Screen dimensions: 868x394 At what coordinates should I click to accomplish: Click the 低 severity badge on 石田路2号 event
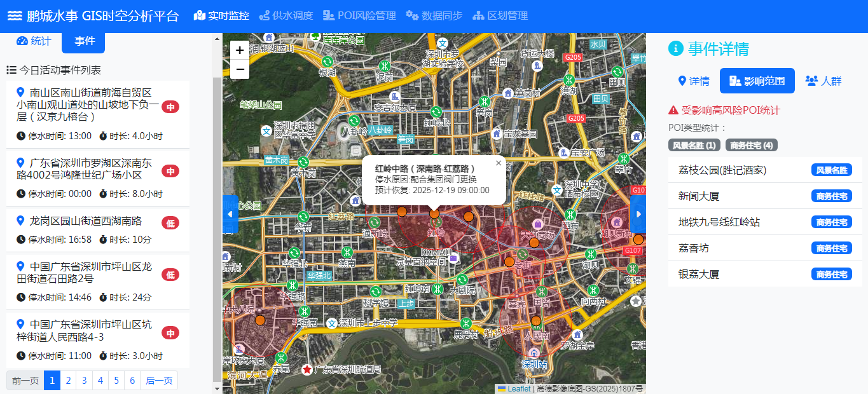click(x=170, y=275)
